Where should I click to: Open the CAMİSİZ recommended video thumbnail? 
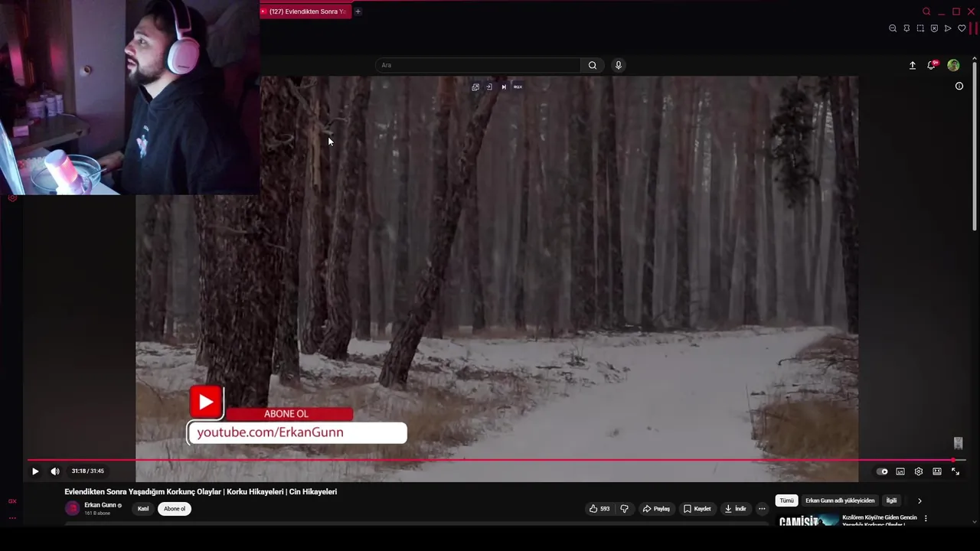[x=808, y=521]
